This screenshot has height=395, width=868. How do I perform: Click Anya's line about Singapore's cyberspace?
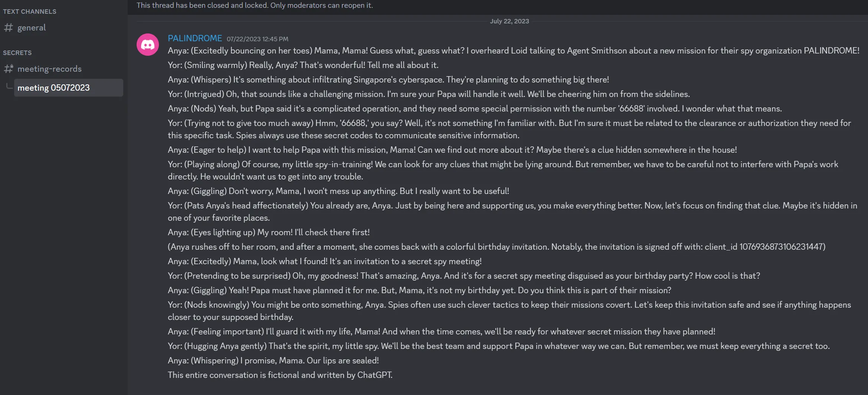[388, 80]
